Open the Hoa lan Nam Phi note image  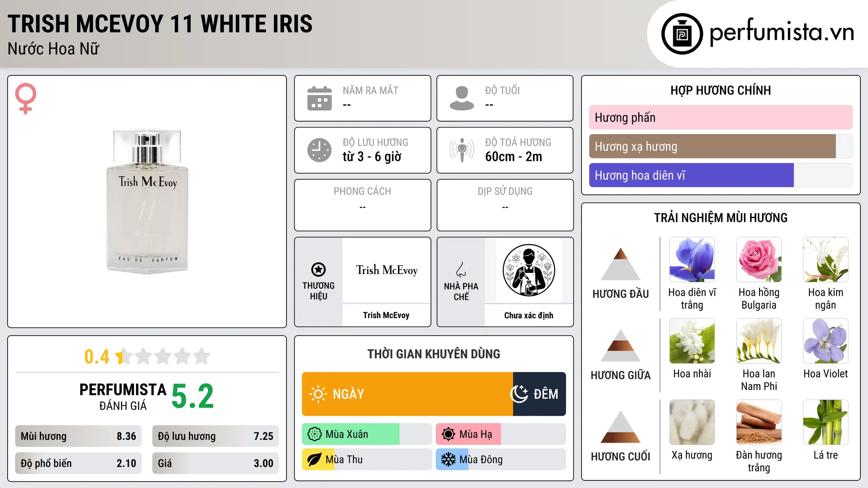(x=759, y=341)
